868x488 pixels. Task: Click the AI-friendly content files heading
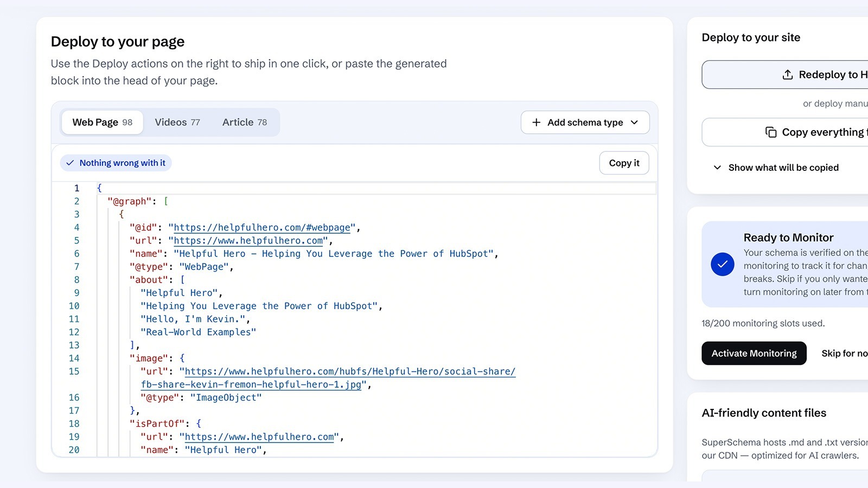coord(764,413)
